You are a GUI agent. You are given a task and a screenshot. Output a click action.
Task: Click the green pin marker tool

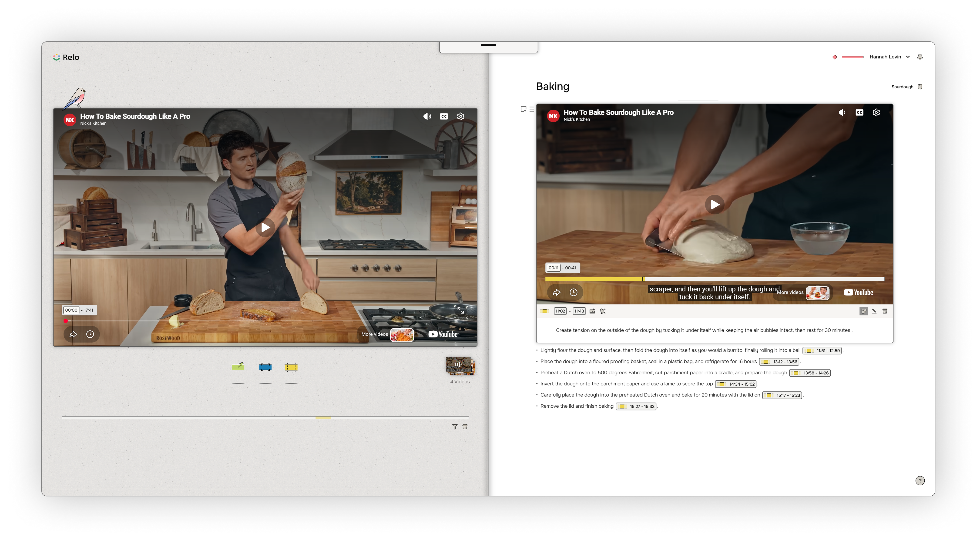(x=238, y=366)
